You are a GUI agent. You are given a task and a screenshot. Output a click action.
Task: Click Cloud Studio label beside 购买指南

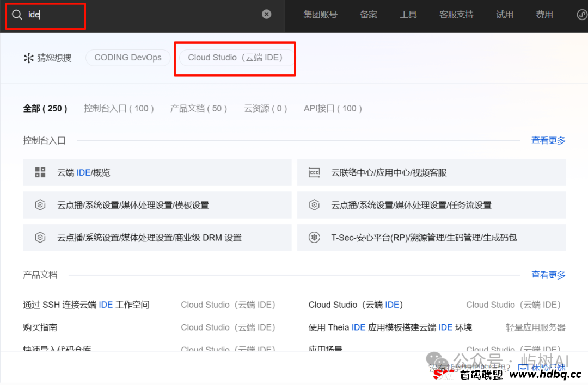point(228,327)
